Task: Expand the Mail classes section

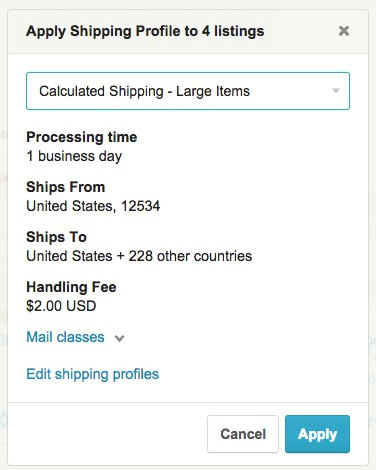Action: pos(65,337)
